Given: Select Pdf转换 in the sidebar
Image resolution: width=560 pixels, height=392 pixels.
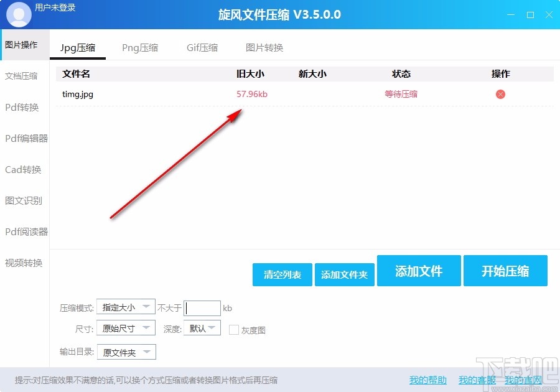Looking at the screenshot, I should click(x=24, y=107).
